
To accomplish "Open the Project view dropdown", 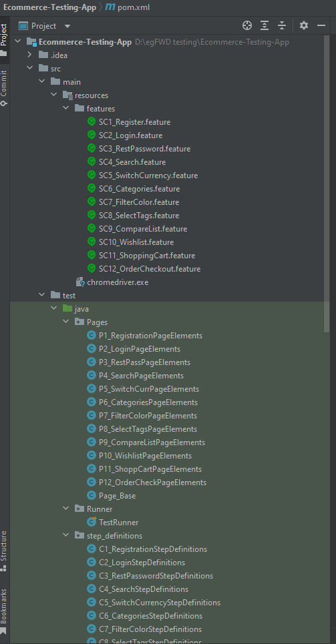I will (x=44, y=26).
